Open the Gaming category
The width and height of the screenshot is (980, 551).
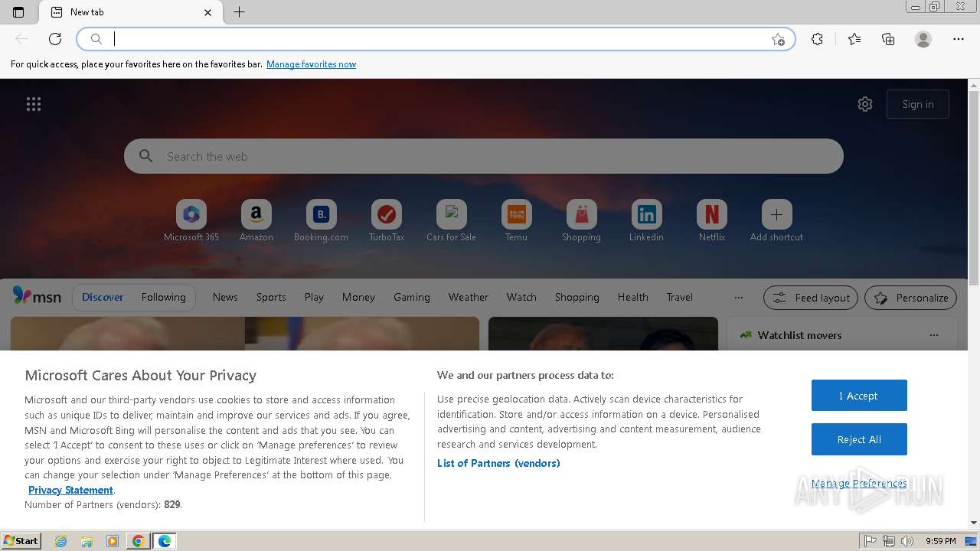point(412,297)
